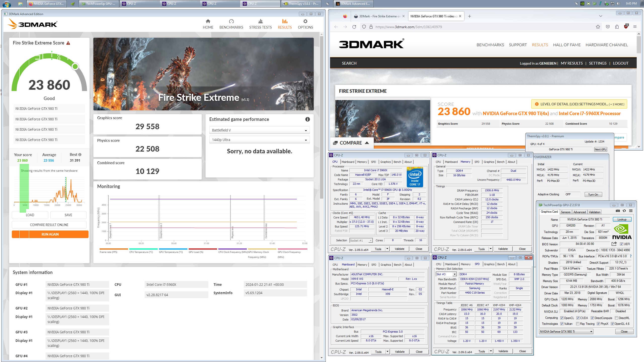Click the GPU-Z BIOS export share icon

(x=614, y=244)
